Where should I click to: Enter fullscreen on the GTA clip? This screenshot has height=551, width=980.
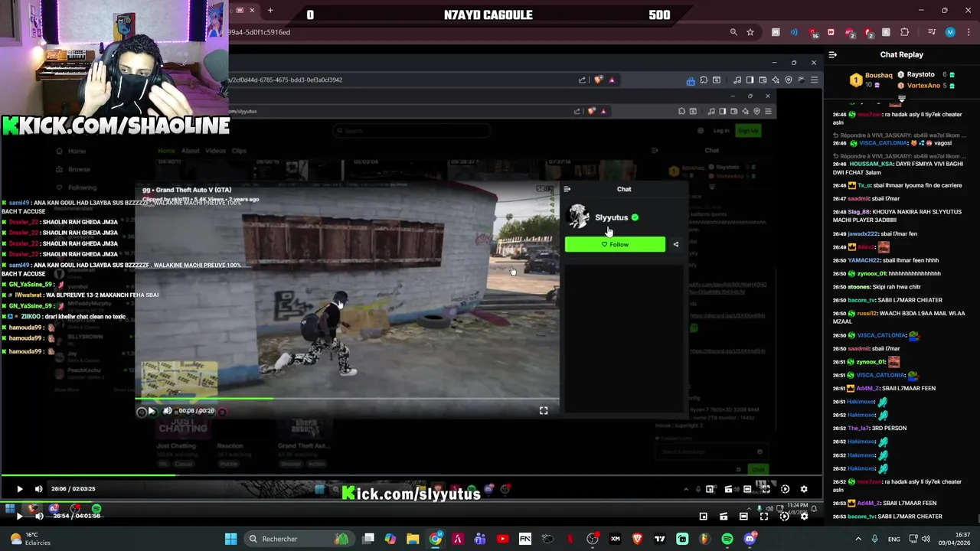tap(544, 411)
